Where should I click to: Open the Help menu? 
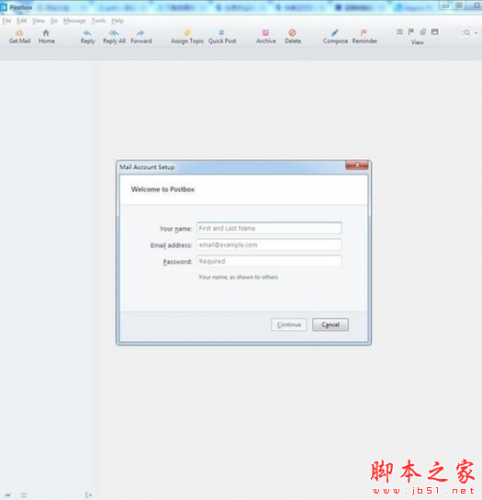pos(117,21)
